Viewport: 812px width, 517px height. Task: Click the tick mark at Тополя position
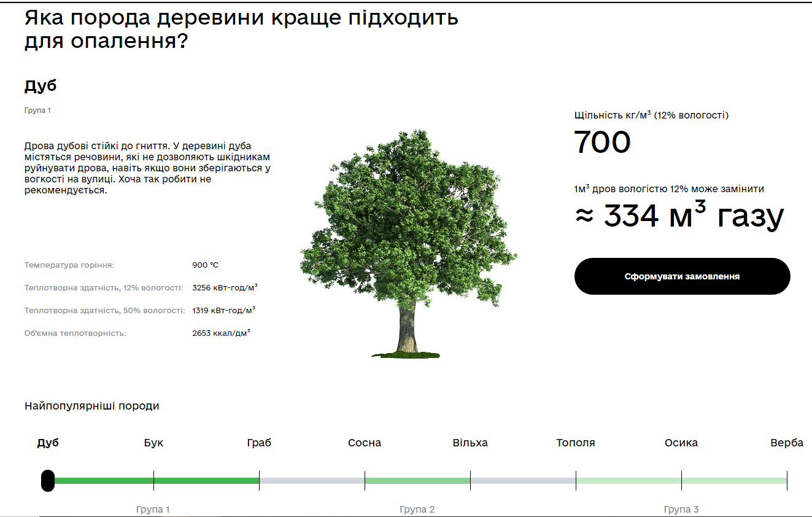[x=576, y=481]
